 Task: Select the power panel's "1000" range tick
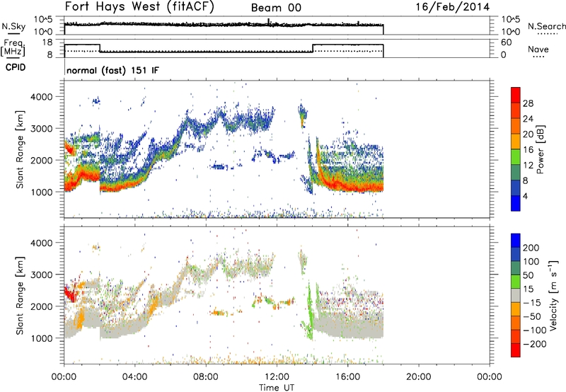click(42, 192)
